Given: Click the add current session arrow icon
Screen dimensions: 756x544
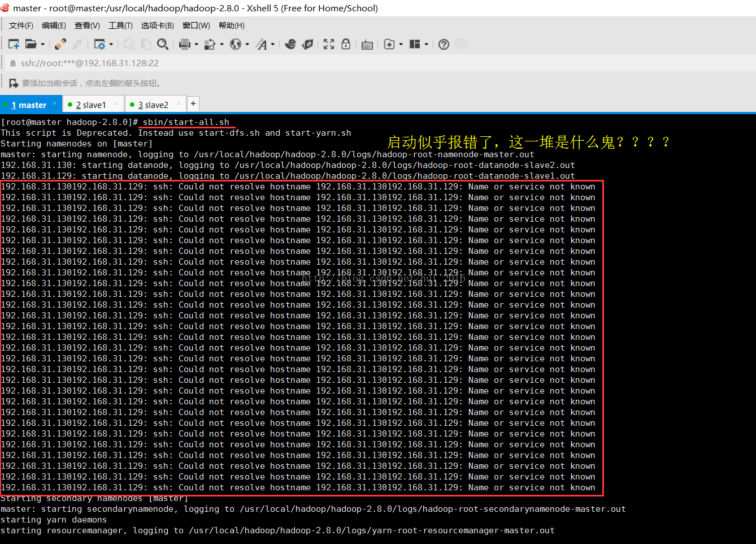Looking at the screenshot, I should pyautogui.click(x=14, y=83).
